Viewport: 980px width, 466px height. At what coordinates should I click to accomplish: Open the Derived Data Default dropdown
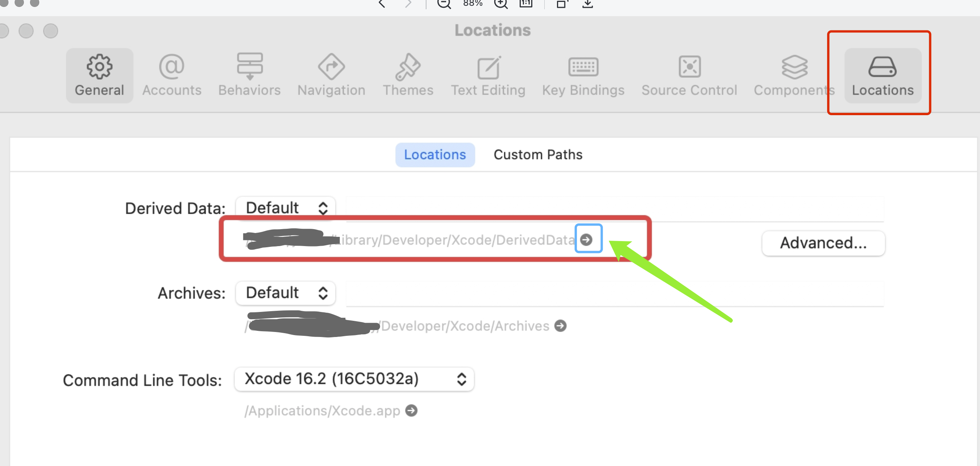click(x=286, y=208)
